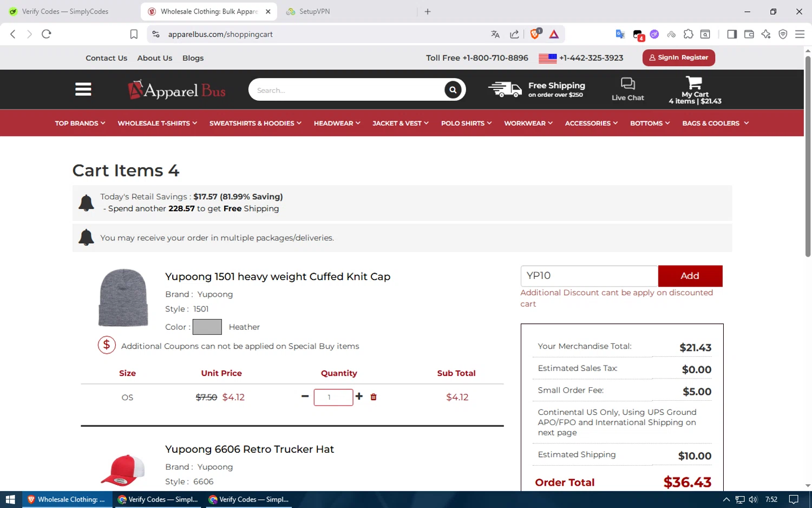
Task: Open Blogs link
Action: (x=193, y=58)
